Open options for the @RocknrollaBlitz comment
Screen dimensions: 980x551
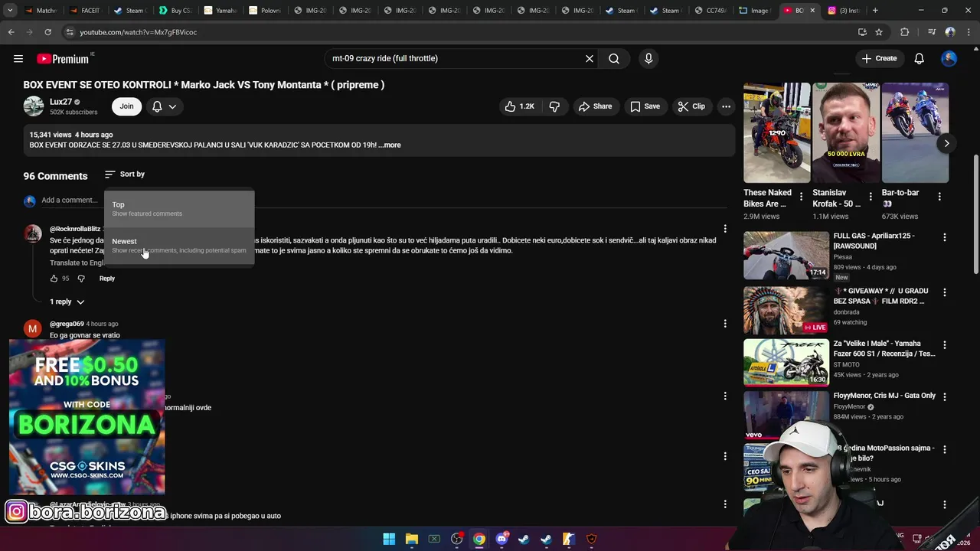725,228
